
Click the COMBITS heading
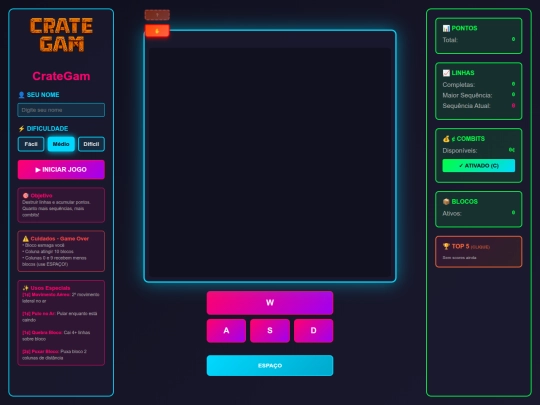point(468,139)
